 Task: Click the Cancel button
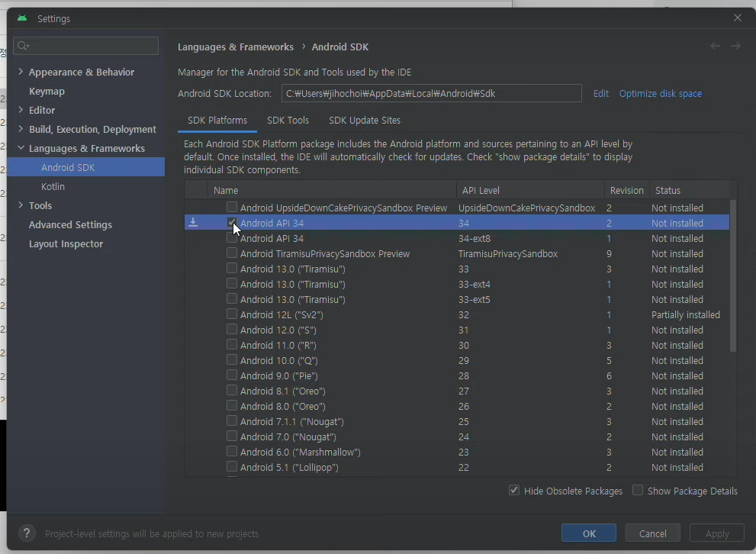pos(653,533)
